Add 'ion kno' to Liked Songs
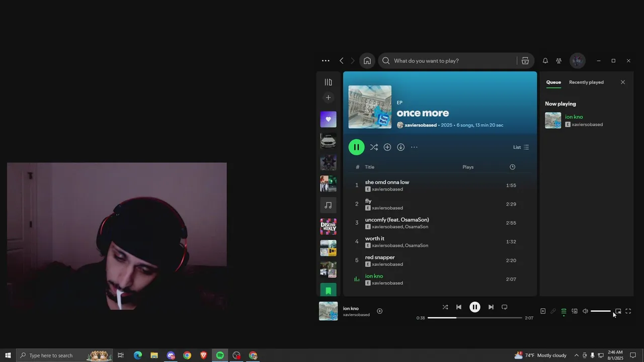The image size is (644, 362). tap(380, 311)
